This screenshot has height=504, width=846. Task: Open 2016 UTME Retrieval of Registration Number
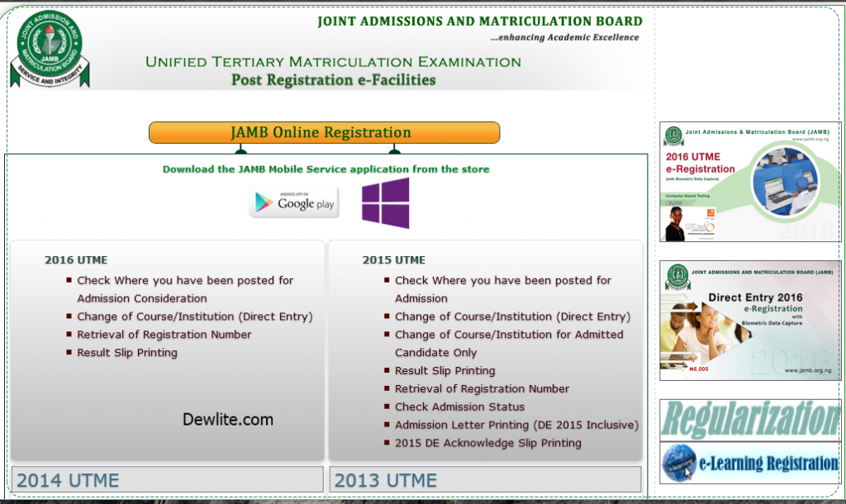click(164, 335)
